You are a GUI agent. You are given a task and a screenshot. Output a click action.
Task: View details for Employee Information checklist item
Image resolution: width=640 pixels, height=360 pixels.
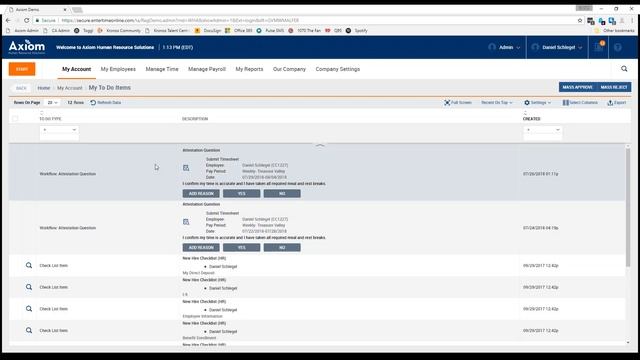tap(29, 309)
